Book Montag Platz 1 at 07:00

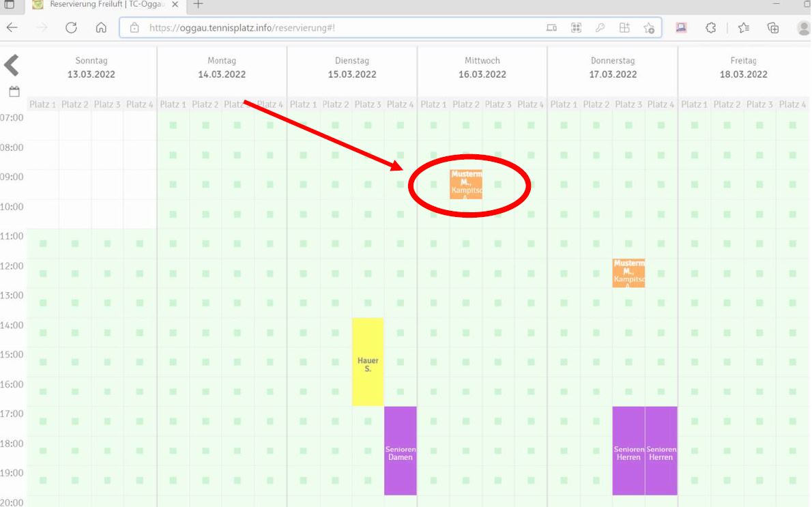[173, 126]
